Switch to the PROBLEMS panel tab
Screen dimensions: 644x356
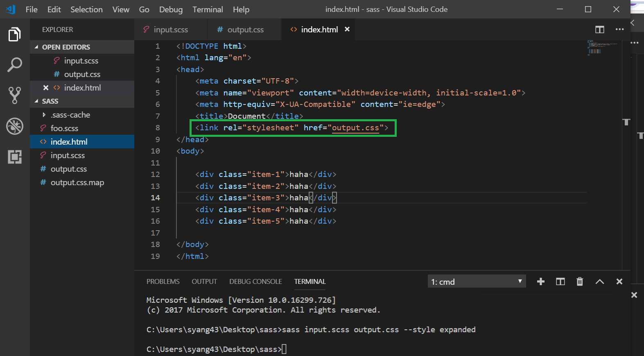[163, 281]
